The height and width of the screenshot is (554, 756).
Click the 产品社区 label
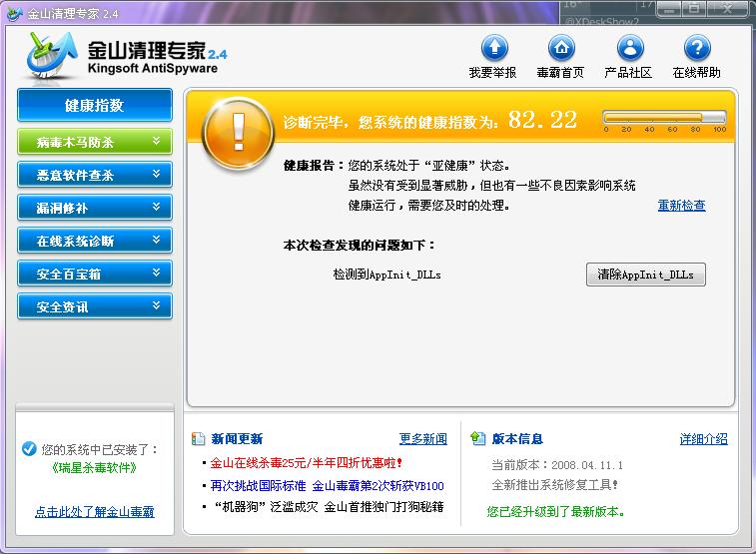(x=628, y=73)
